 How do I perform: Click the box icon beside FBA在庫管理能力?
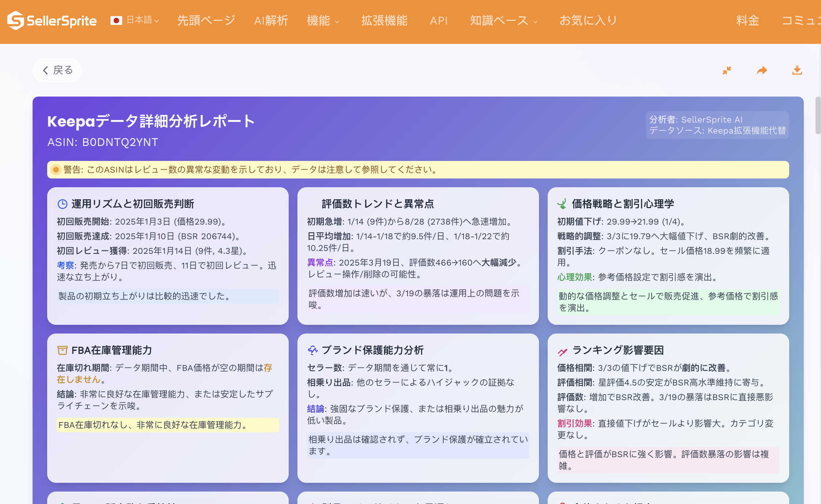[63, 350]
